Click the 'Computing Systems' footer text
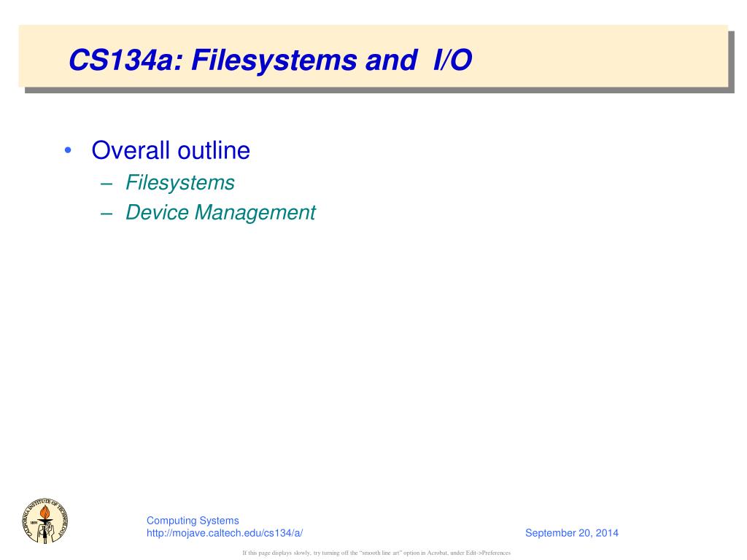The image size is (747, 560). [x=193, y=521]
